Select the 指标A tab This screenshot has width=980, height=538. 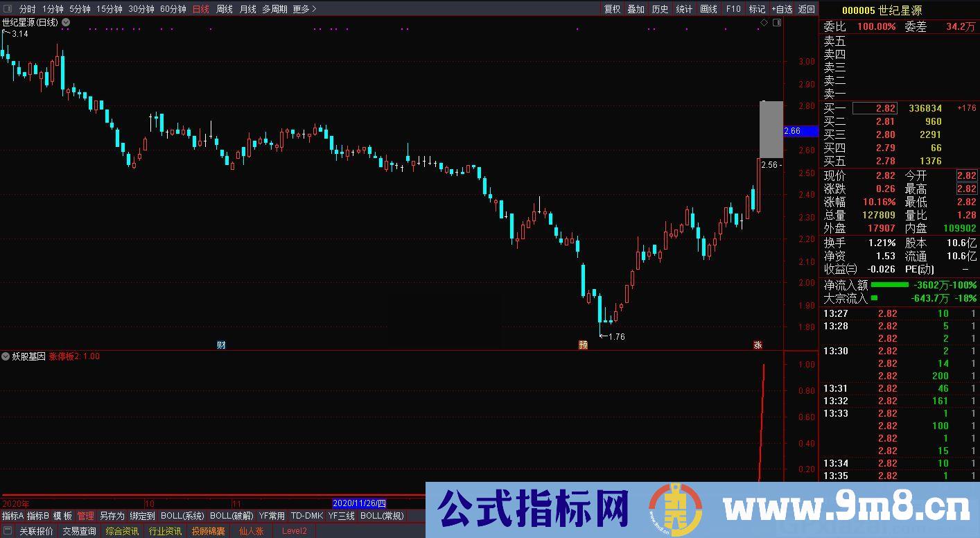point(12,516)
